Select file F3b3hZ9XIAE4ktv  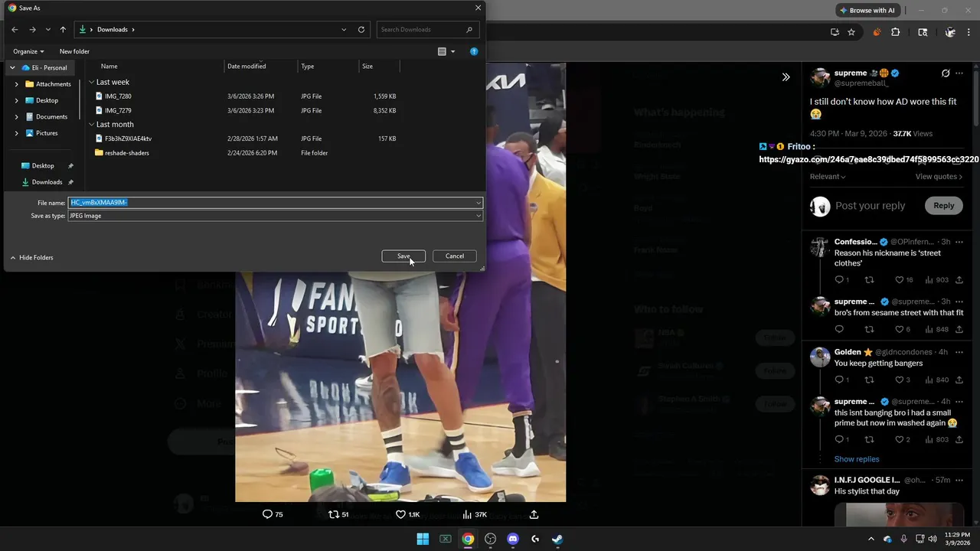click(128, 139)
